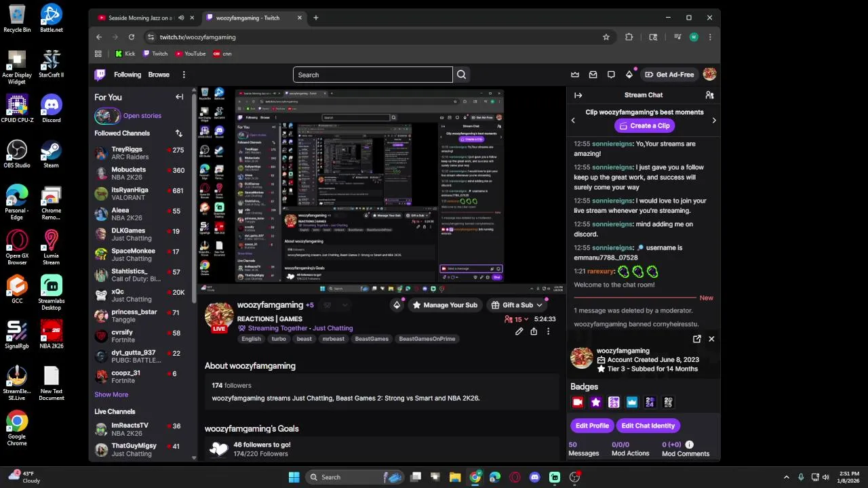This screenshot has width=868, height=488.
Task: Open the Following tab in Twitch
Action: [x=127, y=75]
